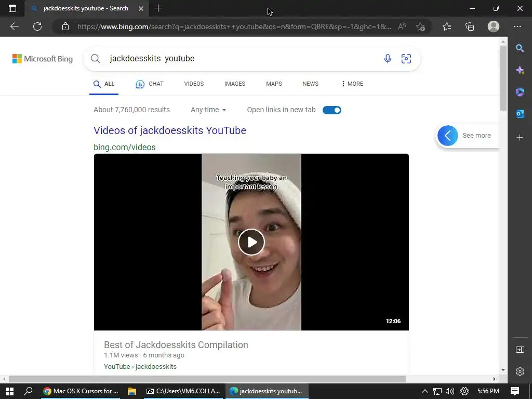Switch to the VIDEOS tab
This screenshot has width=532, height=399.
coord(194,84)
